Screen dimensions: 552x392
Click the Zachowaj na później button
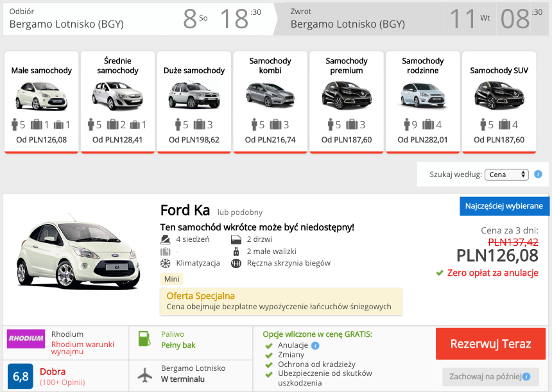[x=490, y=377]
